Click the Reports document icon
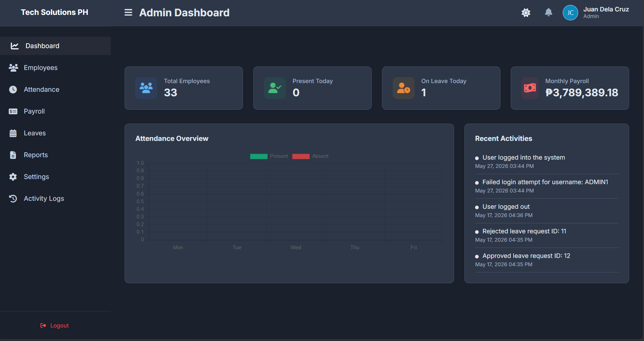Image resolution: width=644 pixels, height=341 pixels. click(13, 155)
